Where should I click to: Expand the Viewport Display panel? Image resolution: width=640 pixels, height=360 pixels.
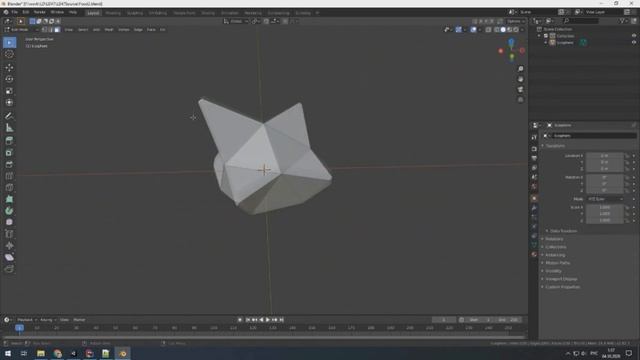561,279
